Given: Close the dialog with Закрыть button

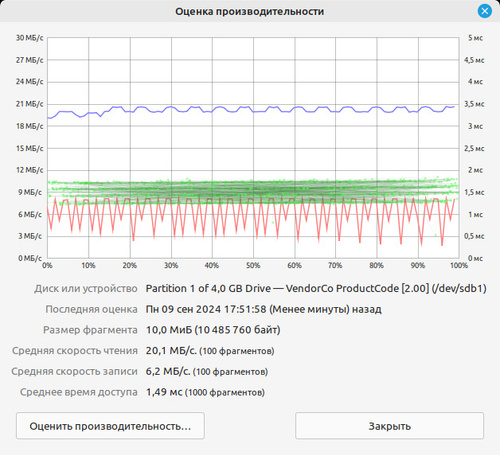Looking at the screenshot, I should point(389,426).
